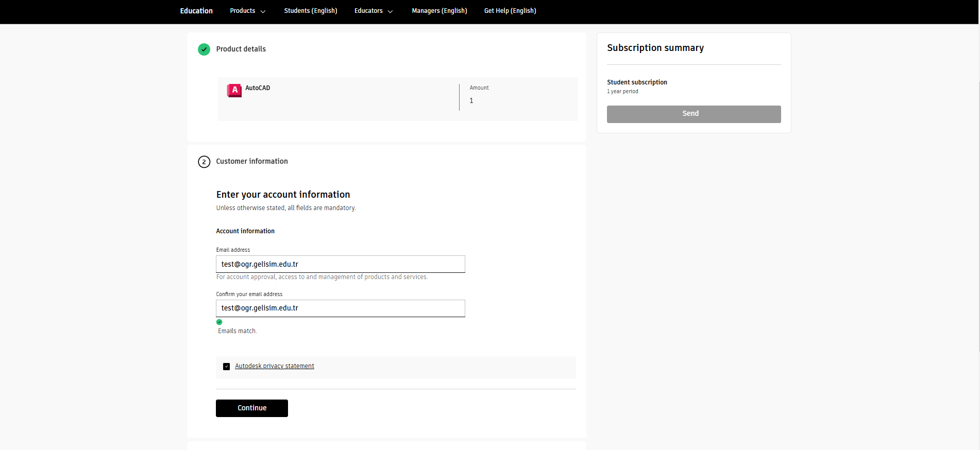
Task: Click the Student subscription label
Action: click(x=637, y=82)
